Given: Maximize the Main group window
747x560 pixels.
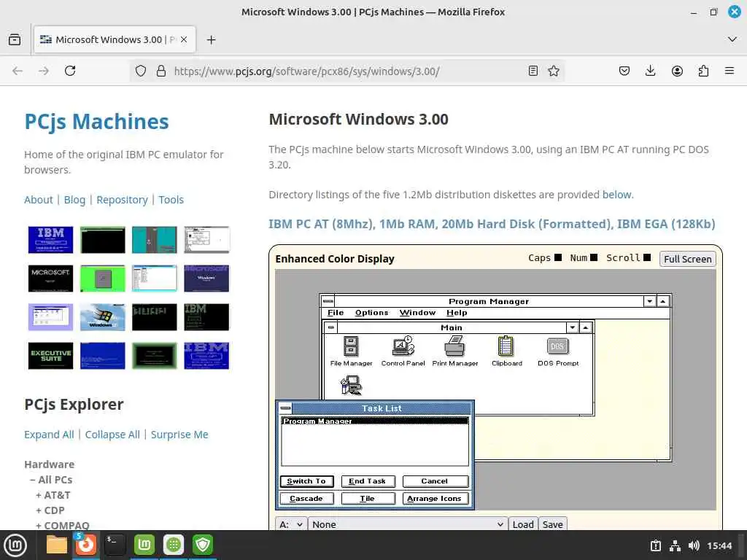Looking at the screenshot, I should 586,327.
